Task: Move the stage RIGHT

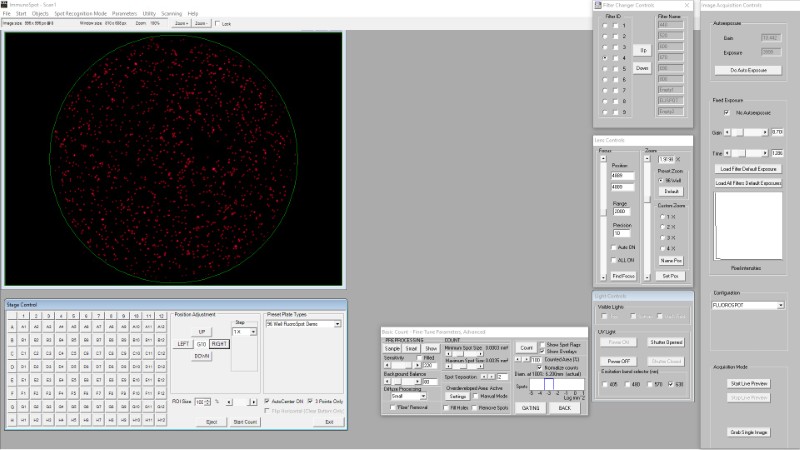Action: coord(219,343)
